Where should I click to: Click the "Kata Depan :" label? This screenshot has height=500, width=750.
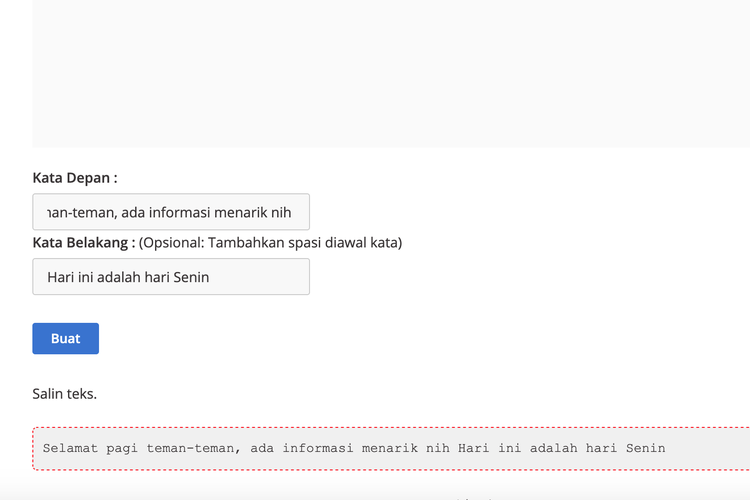[x=75, y=178]
